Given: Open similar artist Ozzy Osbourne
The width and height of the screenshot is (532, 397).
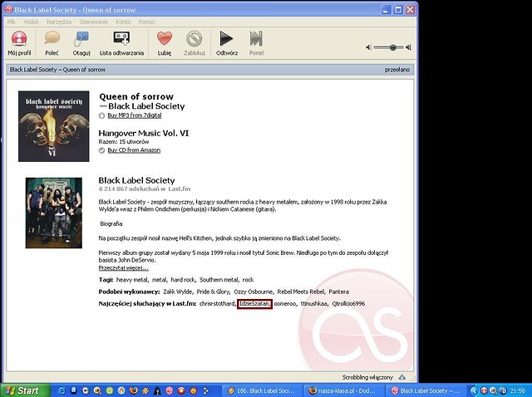Looking at the screenshot, I should click(x=253, y=292).
